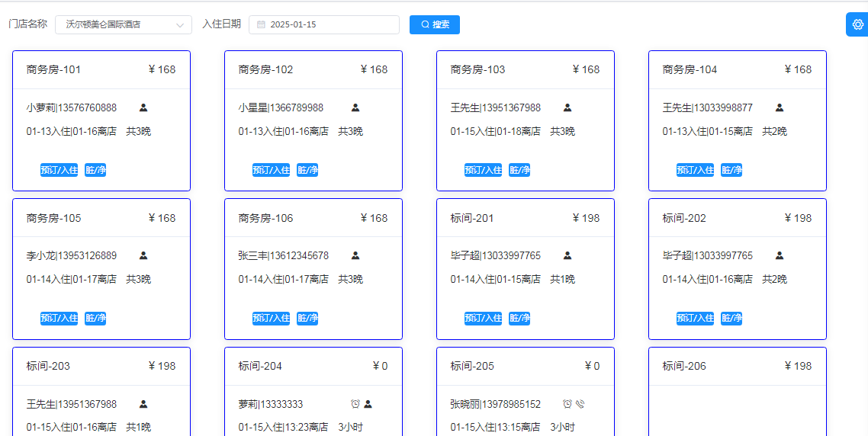Click the alarm clock icon in 标间-205

click(567, 404)
